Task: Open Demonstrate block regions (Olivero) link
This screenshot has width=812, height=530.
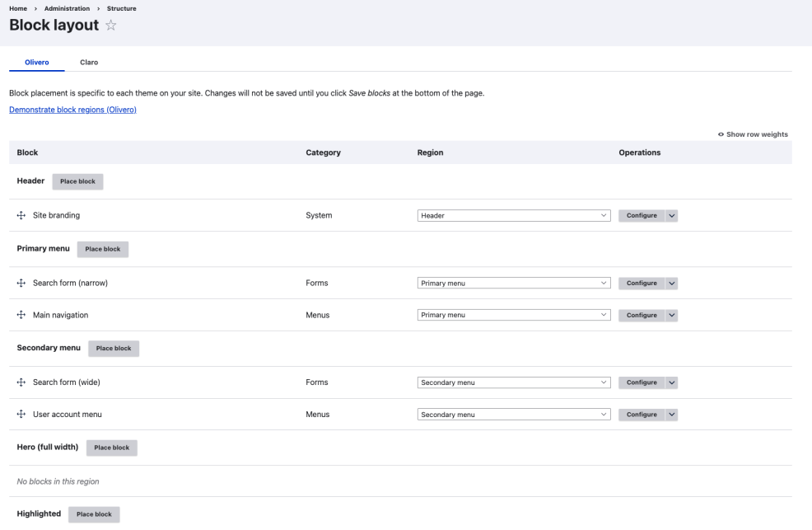Action: 72,110
